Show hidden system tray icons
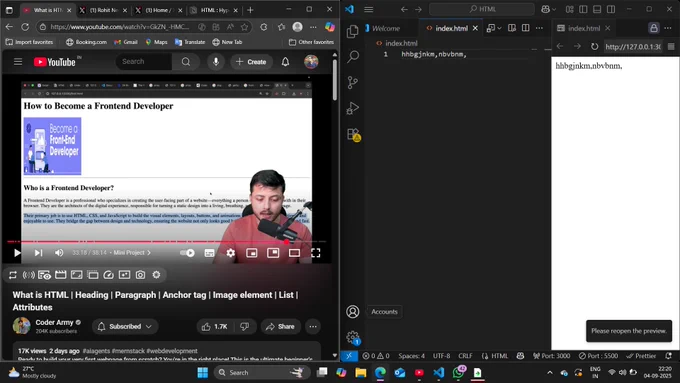 (550, 373)
